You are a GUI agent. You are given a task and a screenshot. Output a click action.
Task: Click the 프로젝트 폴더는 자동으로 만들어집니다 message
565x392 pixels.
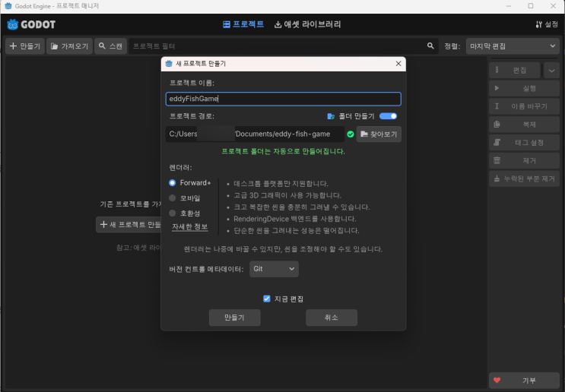(x=283, y=151)
